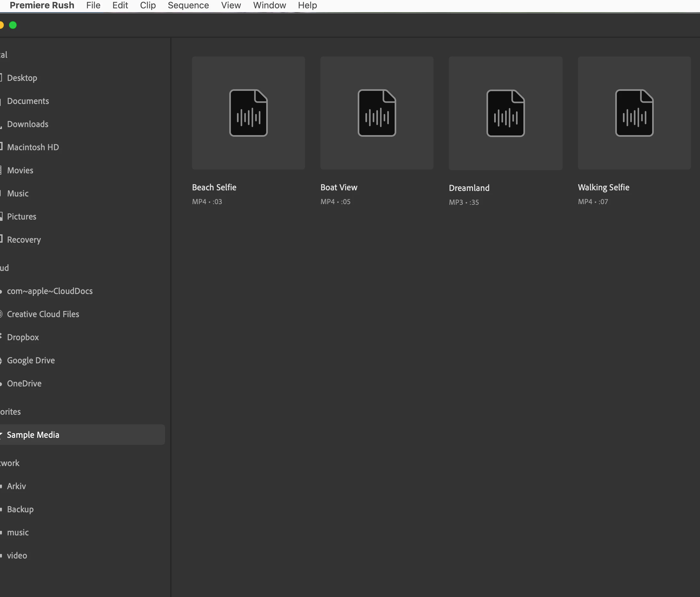Open the Premiere Rush application menu
This screenshot has height=597, width=700.
pyautogui.click(x=42, y=5)
